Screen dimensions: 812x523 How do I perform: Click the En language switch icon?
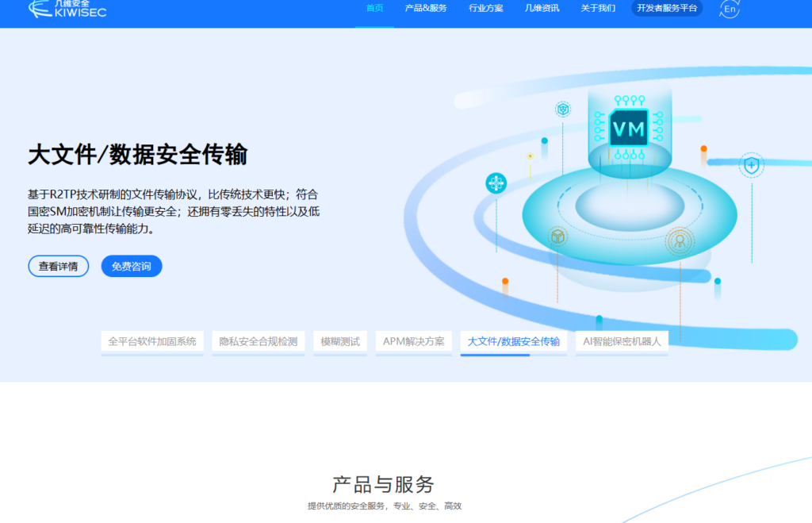pos(730,8)
